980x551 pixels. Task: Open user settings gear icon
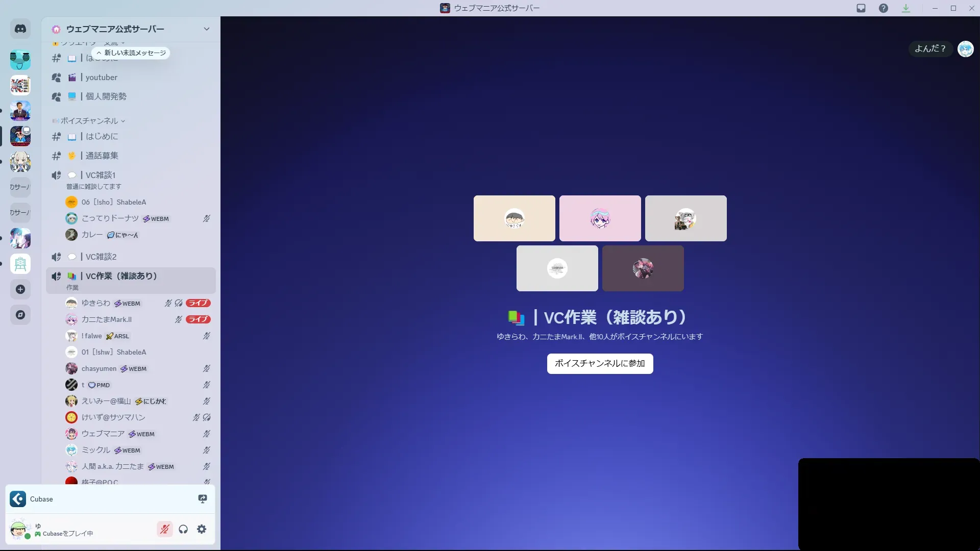click(202, 529)
